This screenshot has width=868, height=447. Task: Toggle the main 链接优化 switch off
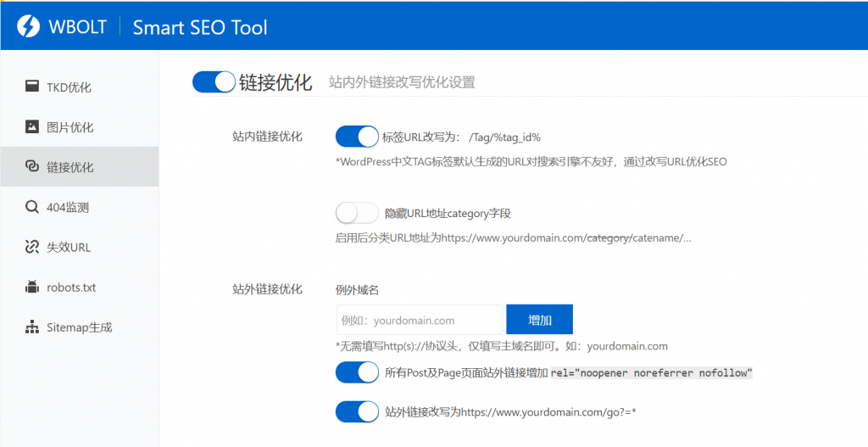coord(214,81)
